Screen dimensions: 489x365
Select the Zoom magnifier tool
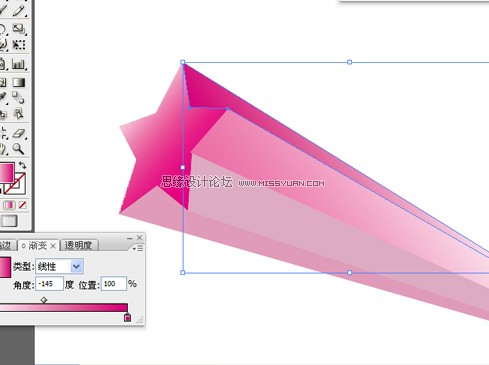point(18,149)
